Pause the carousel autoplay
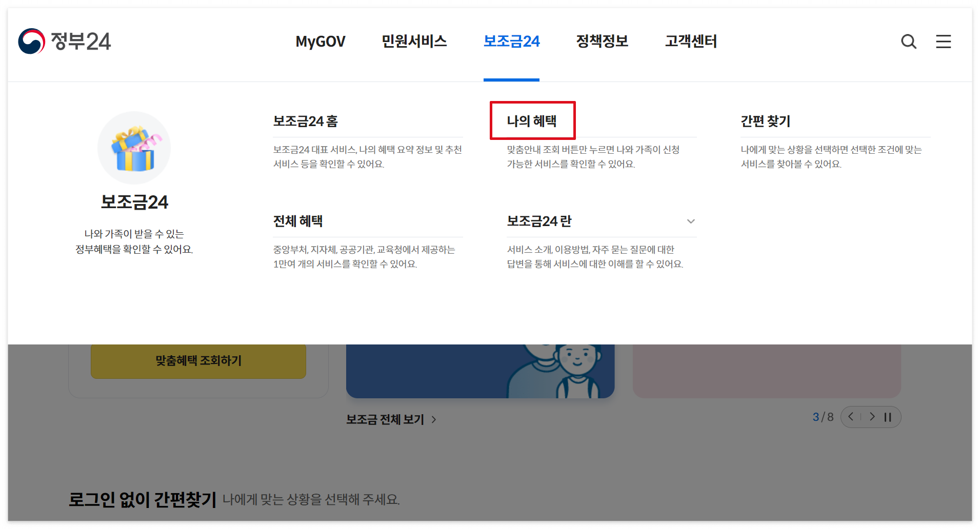980x529 pixels. (888, 417)
